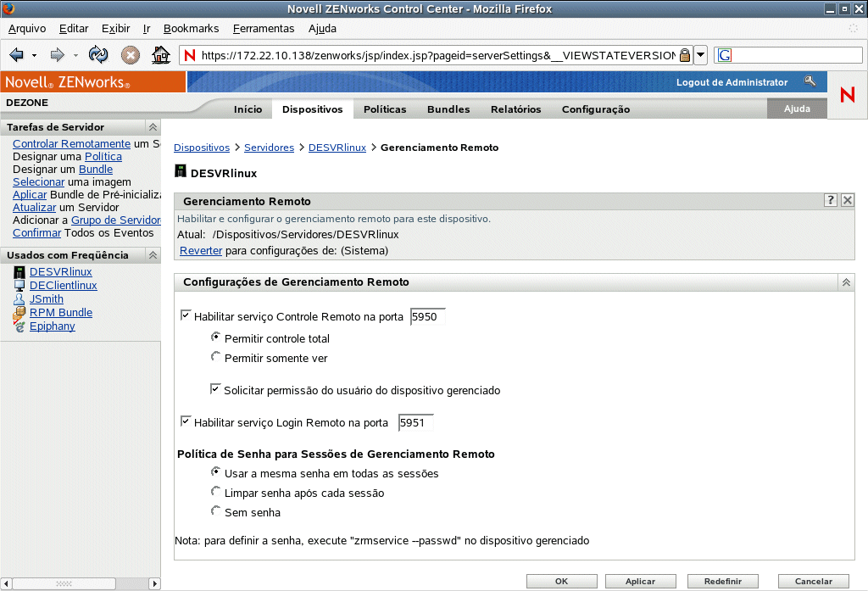
Task: Click the Redefinir button
Action: (723, 581)
